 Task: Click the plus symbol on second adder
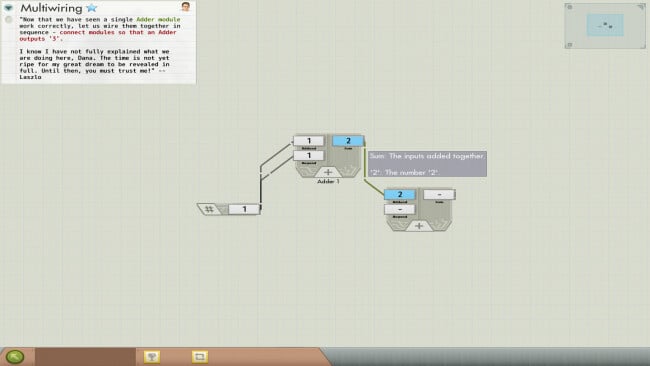[419, 226]
